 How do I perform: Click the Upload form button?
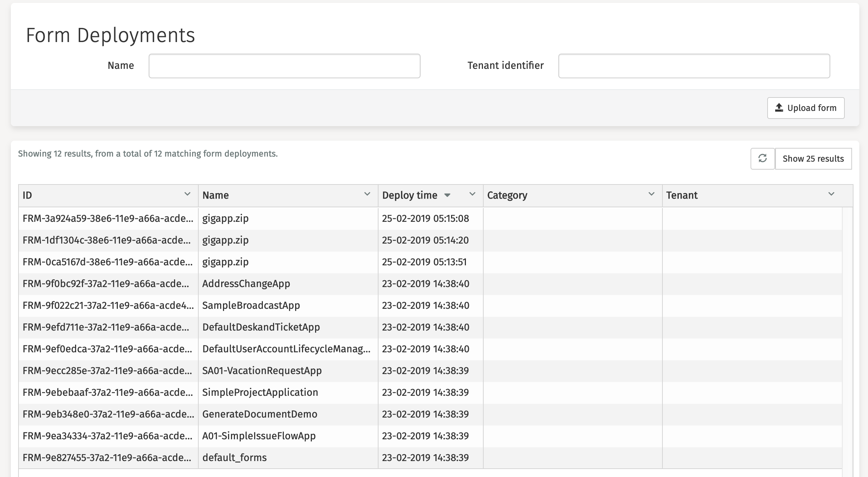[806, 108]
